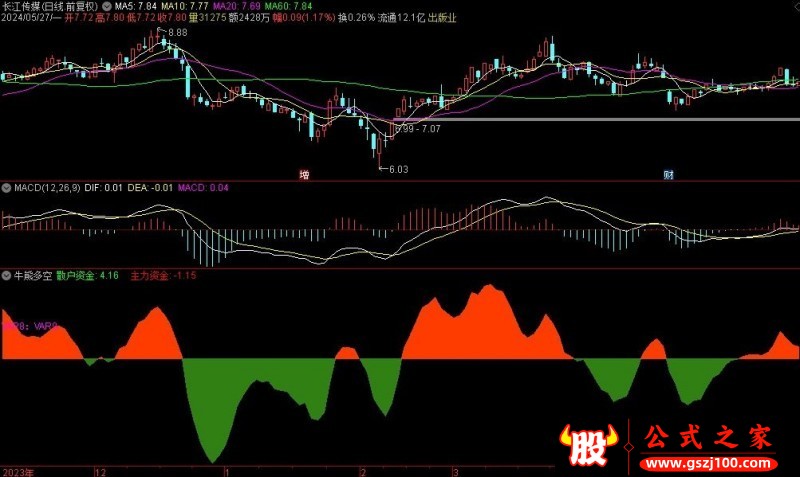Viewport: 800px width, 477px height.
Task: Click the open price 开7.72 value
Action: coord(79,18)
